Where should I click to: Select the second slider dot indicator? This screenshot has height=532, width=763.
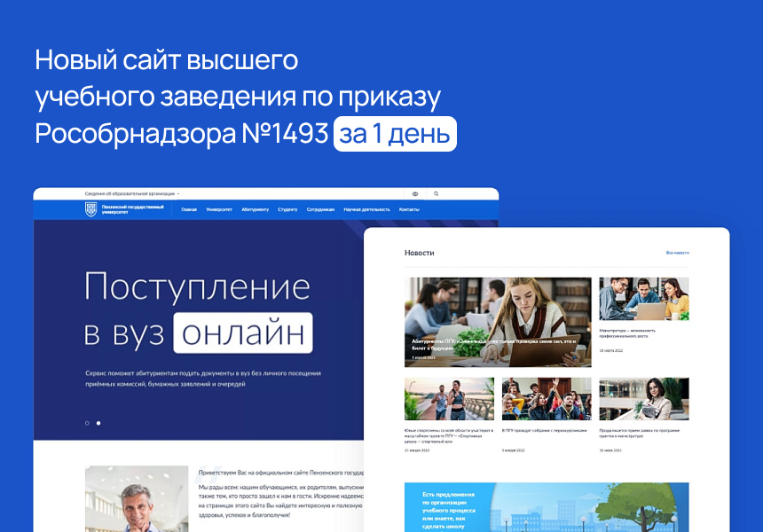pos(98,423)
